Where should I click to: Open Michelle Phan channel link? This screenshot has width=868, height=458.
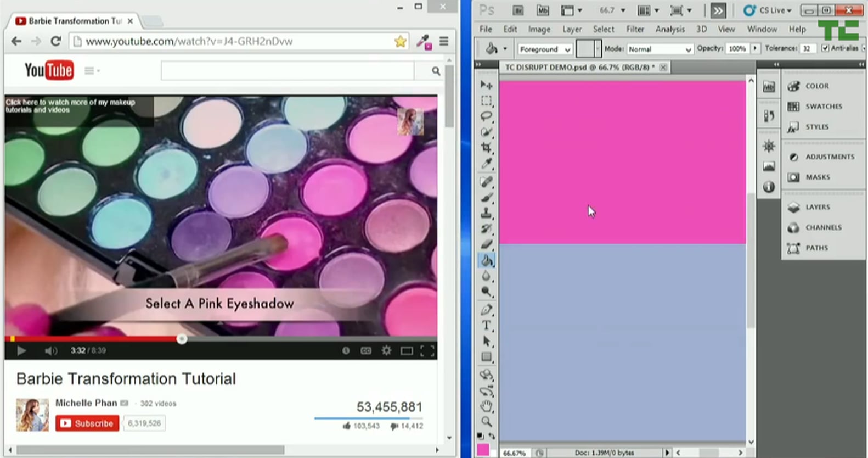[x=86, y=403]
